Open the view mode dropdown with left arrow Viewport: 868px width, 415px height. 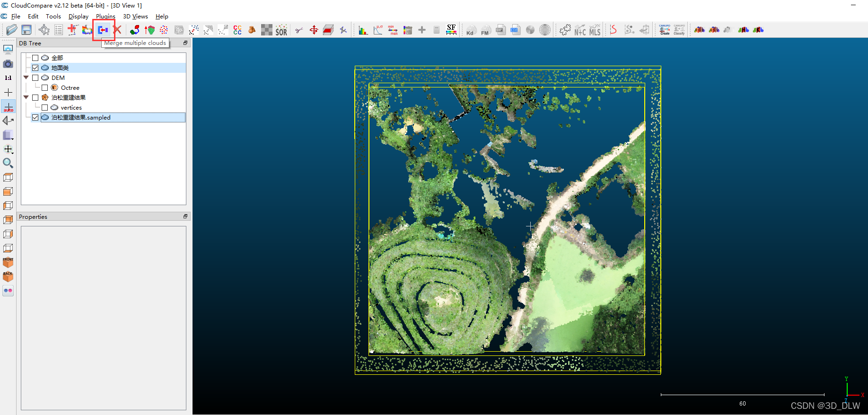click(x=8, y=121)
